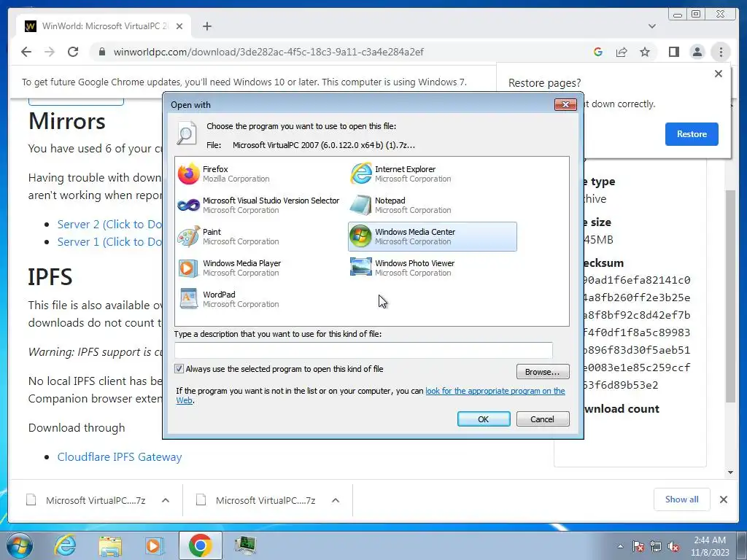
Task: Close the WinWorld tab
Action: (x=179, y=26)
